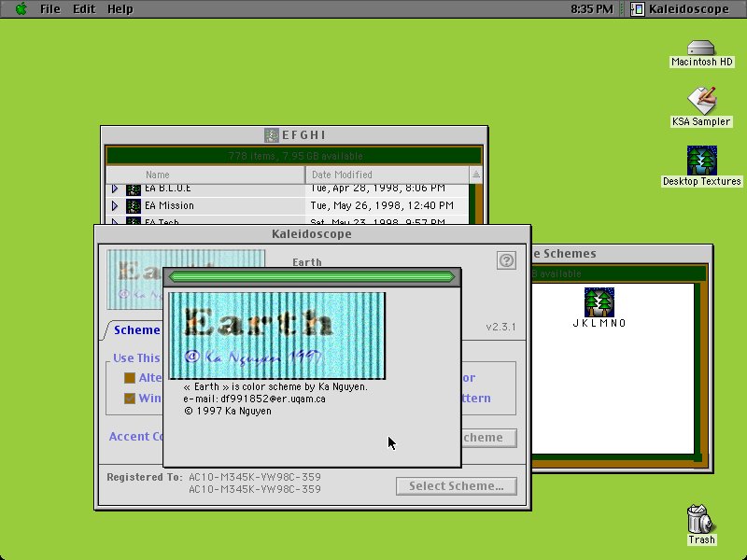747x560 pixels.
Task: Open the File menu
Action: click(x=50, y=9)
